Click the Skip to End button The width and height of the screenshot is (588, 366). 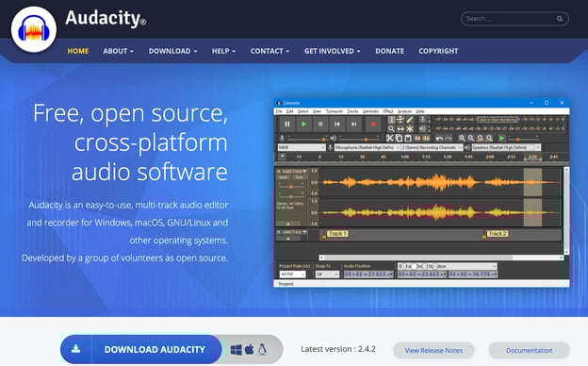click(x=353, y=125)
